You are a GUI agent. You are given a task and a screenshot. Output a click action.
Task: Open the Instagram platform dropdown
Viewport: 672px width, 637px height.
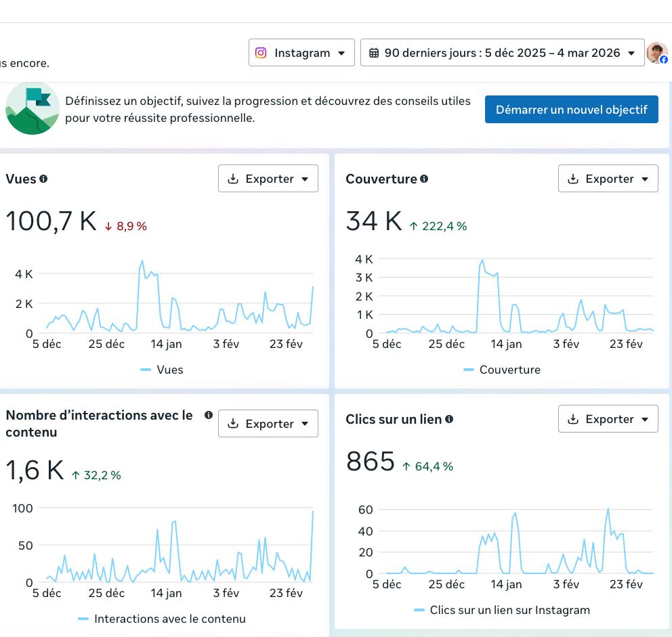[301, 53]
